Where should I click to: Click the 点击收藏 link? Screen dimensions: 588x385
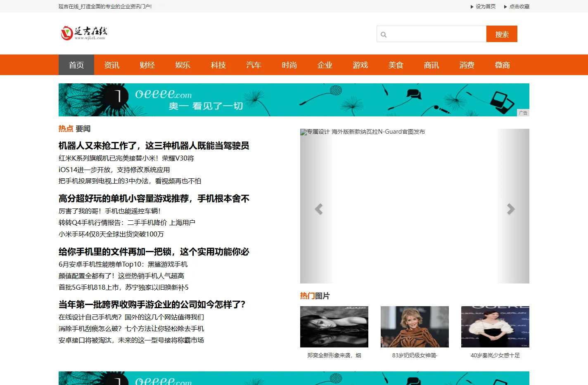pyautogui.click(x=519, y=7)
